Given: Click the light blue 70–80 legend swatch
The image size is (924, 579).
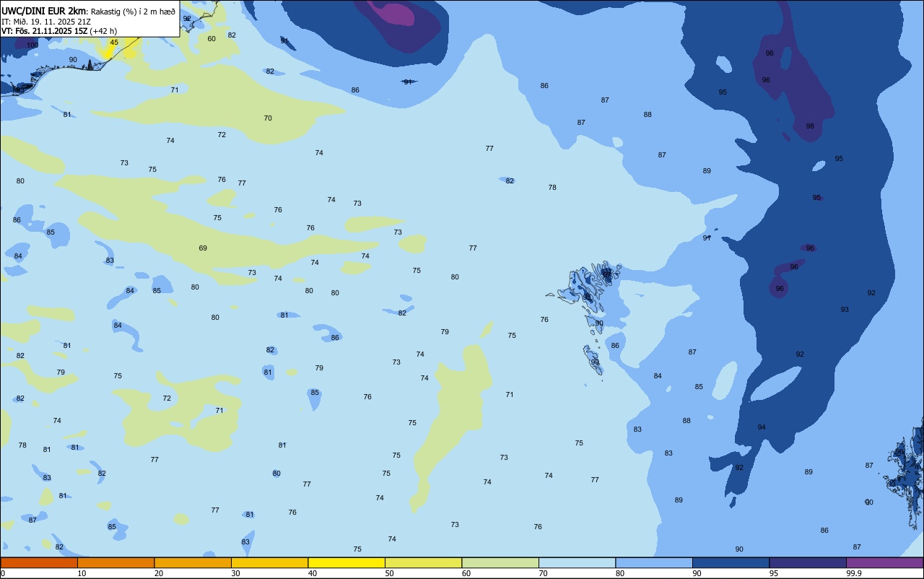Looking at the screenshot, I should click(577, 562).
